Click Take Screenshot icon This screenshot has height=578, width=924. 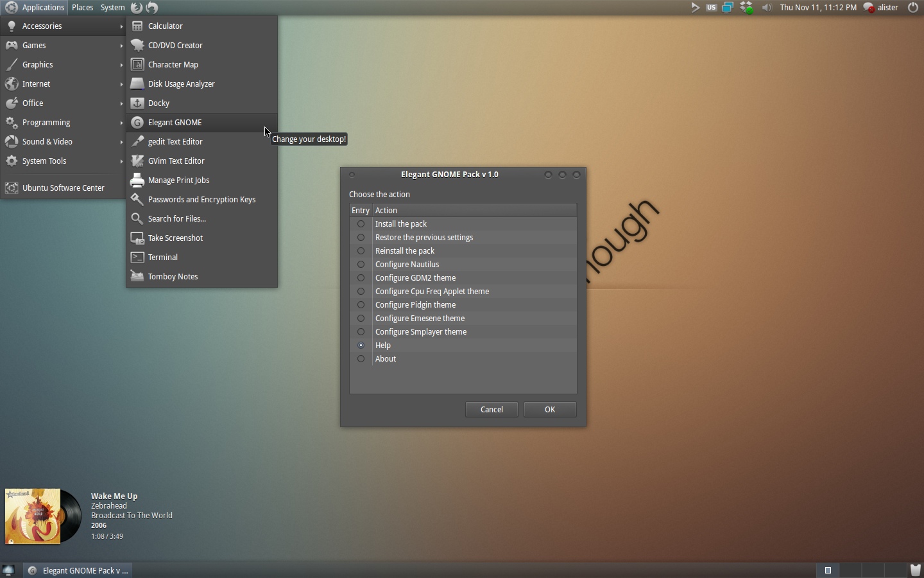[x=137, y=238]
